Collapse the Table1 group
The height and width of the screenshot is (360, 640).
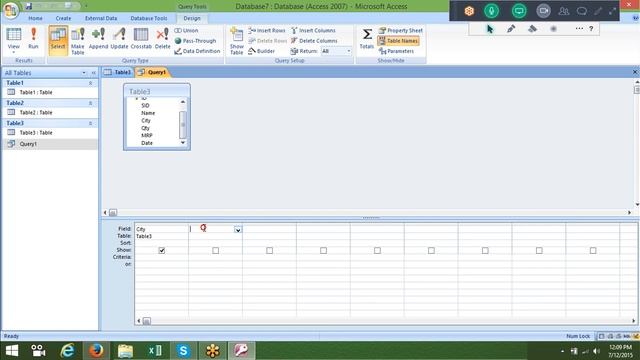(x=91, y=83)
